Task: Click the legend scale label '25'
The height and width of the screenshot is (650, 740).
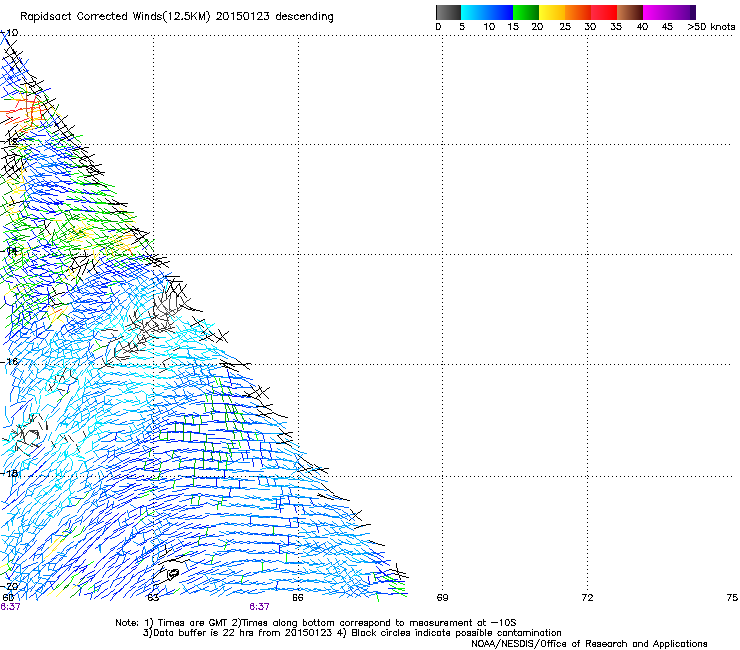Action: 565,27
